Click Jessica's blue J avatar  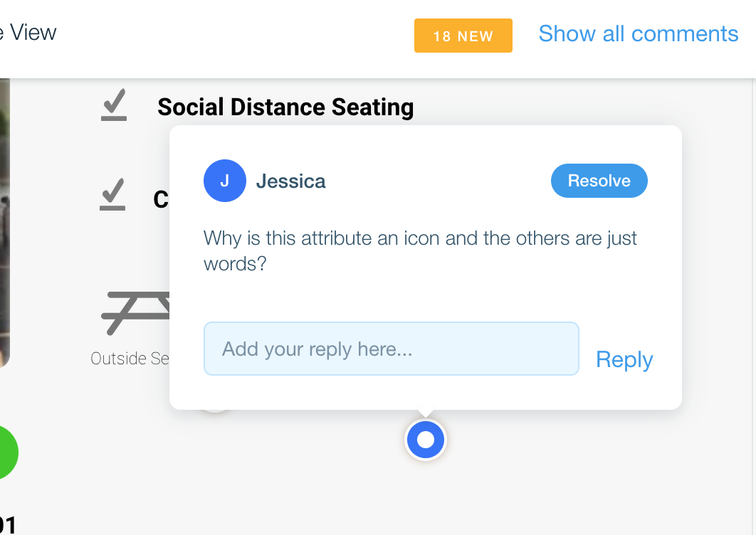click(x=225, y=181)
